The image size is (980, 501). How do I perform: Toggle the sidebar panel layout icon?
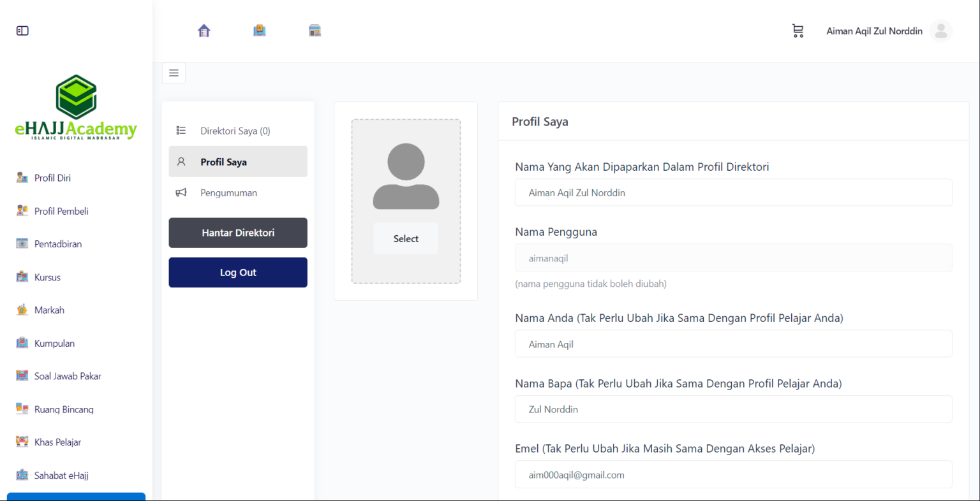[22, 31]
